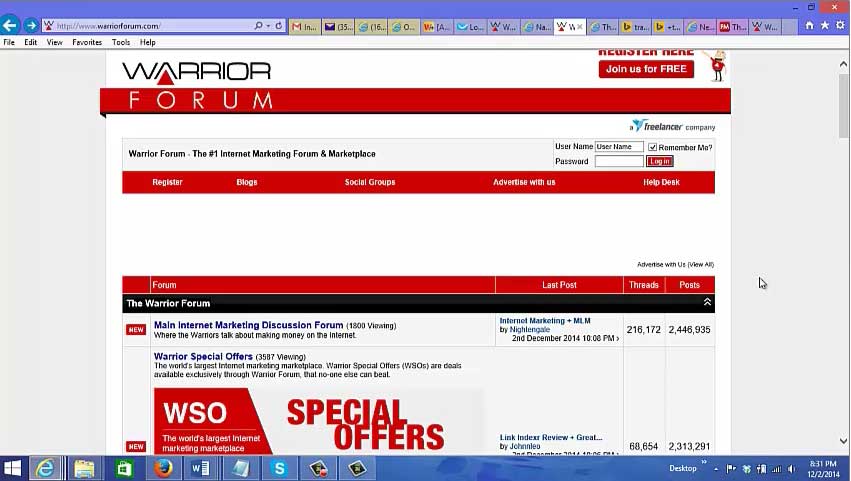The height and width of the screenshot is (481, 851).
Task: Open the Freelancer company logo link
Action: pos(672,126)
